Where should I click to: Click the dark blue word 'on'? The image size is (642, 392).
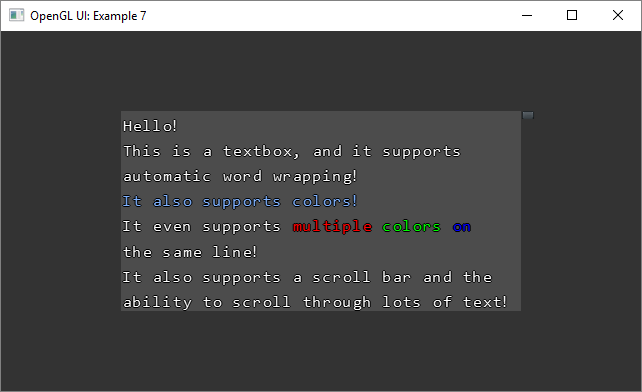(462, 227)
